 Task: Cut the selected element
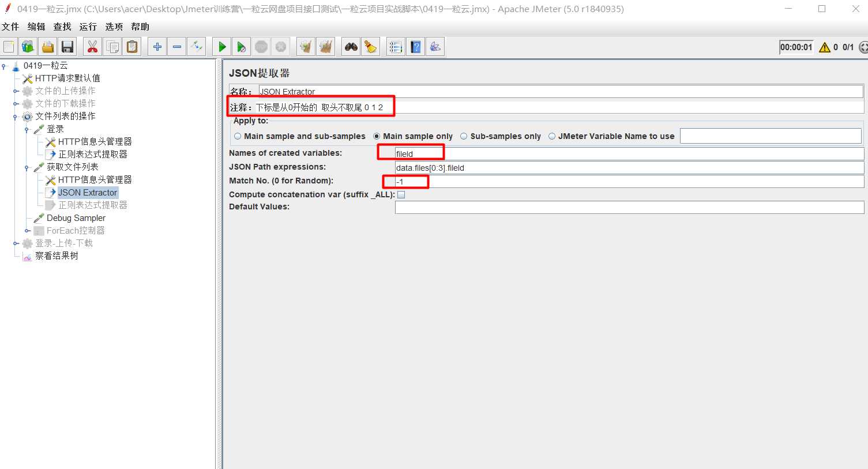tap(92, 47)
